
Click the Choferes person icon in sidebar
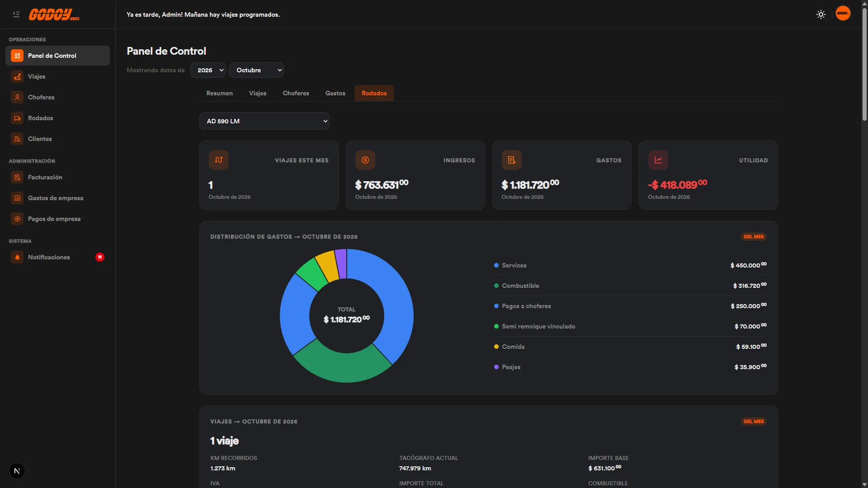17,97
